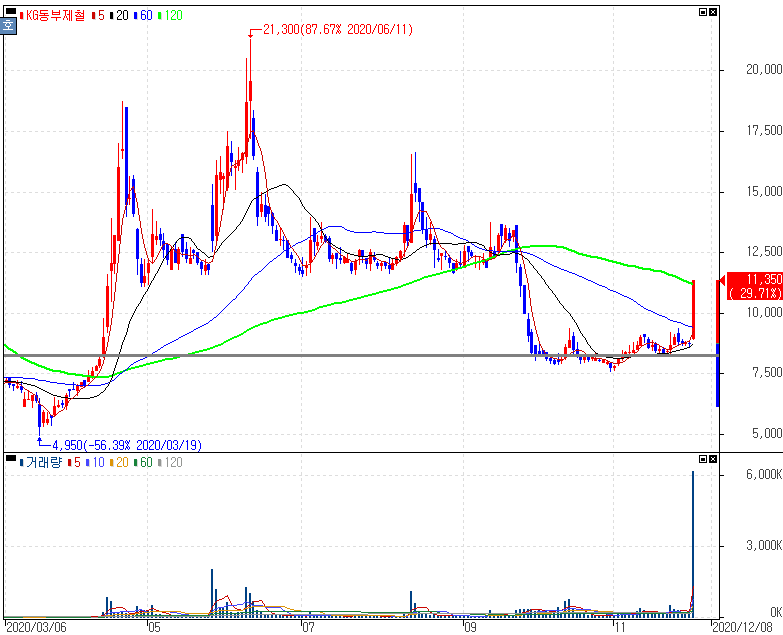Select the volume 60-day average legend

click(143, 462)
